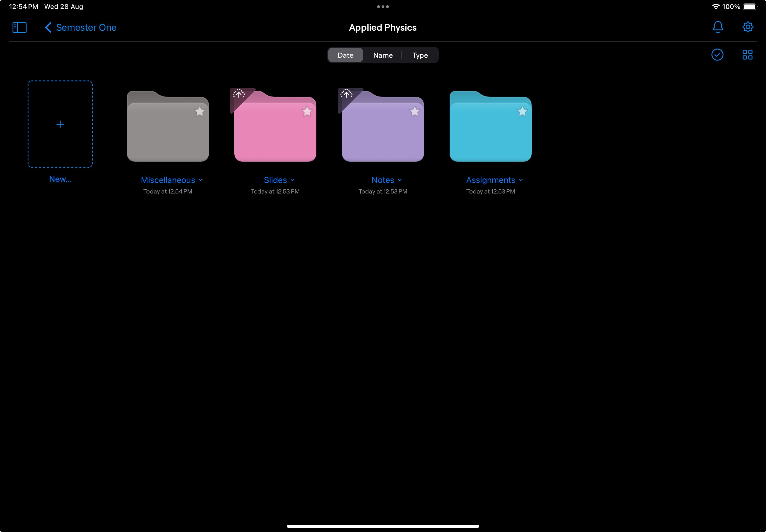
Task: Click the upload icon on Notes folder
Action: coord(347,94)
